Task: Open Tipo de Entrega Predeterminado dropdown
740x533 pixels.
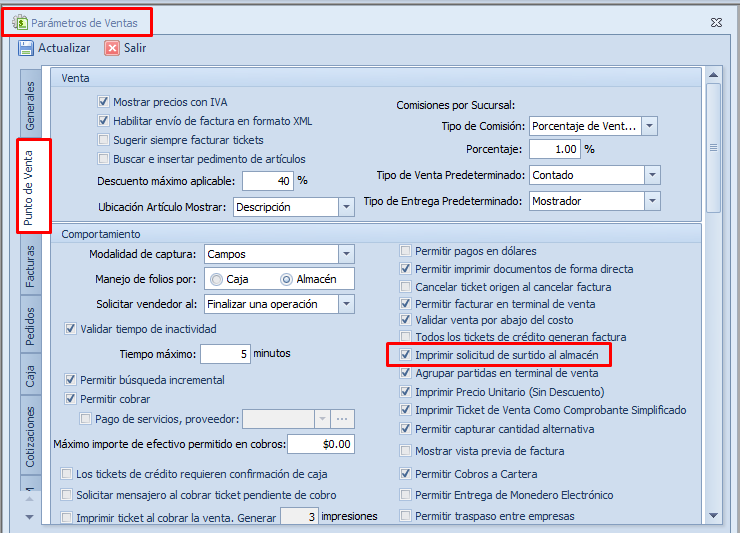Action: coord(652,201)
